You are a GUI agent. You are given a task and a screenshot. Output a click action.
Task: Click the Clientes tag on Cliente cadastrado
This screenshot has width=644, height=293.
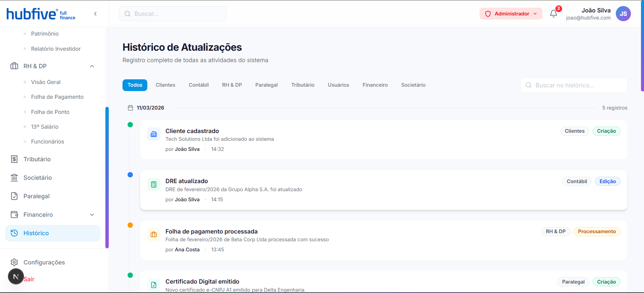click(575, 131)
